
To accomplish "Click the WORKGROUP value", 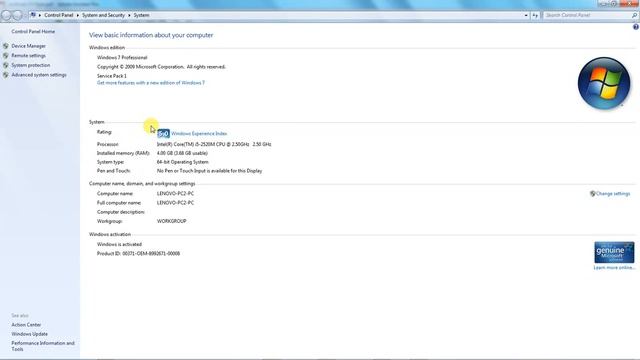I will coord(171,221).
